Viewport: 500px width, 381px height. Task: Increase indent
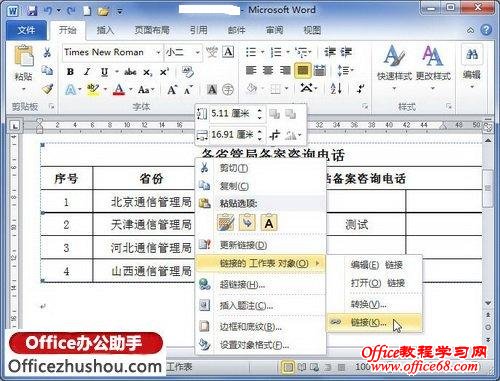pos(346,52)
